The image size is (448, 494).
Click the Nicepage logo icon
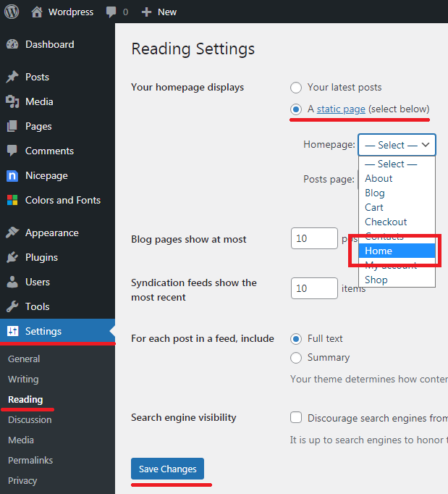(12, 175)
